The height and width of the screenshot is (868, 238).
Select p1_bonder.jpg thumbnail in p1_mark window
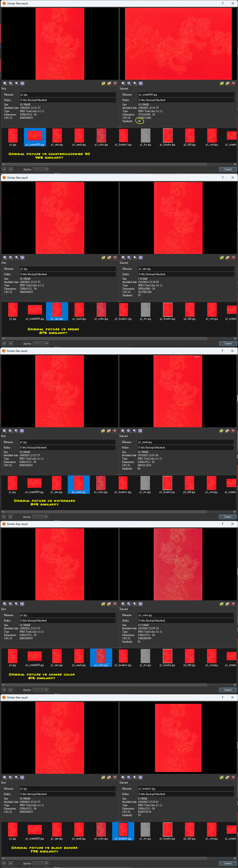(168, 485)
